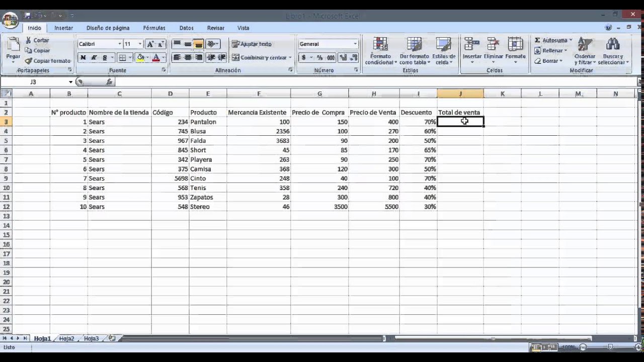Image resolution: width=644 pixels, height=362 pixels.
Task: Open the Hoja2 sheet tab
Action: point(66,339)
